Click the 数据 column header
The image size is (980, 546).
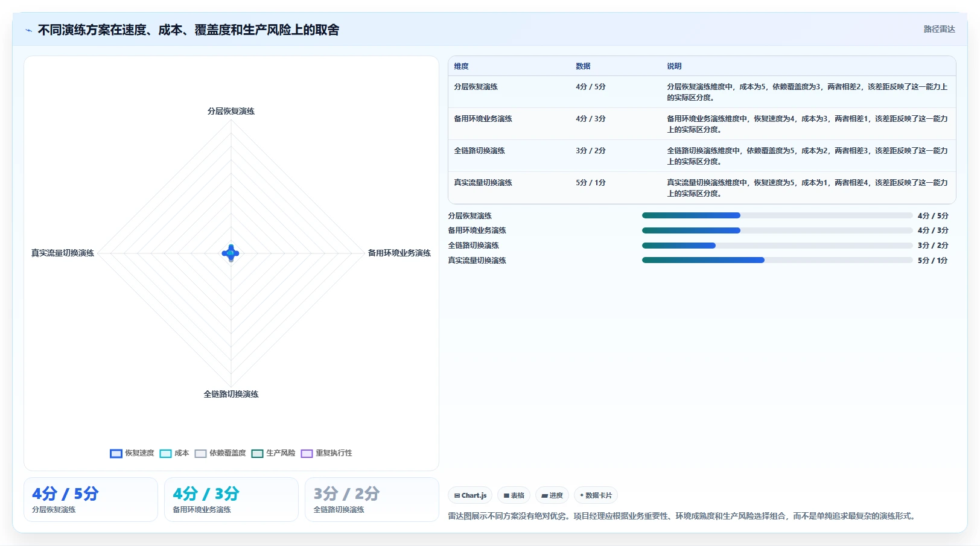pos(583,66)
